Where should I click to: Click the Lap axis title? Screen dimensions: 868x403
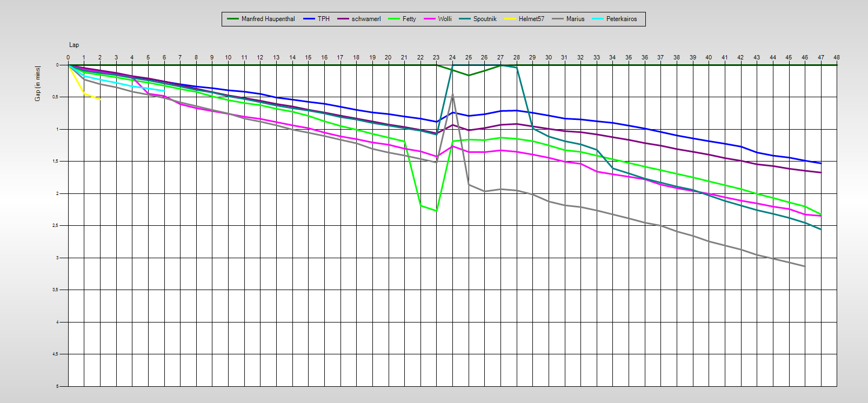pos(74,45)
